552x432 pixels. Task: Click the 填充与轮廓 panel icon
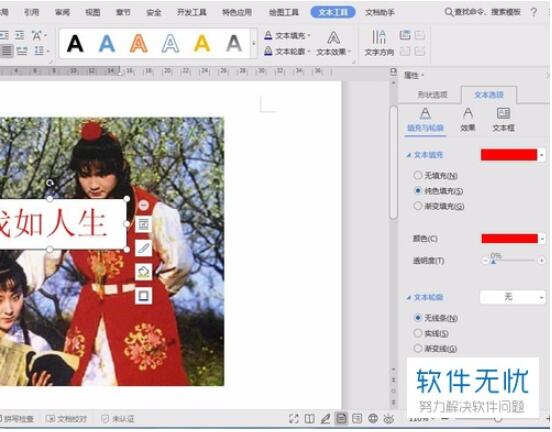(425, 114)
